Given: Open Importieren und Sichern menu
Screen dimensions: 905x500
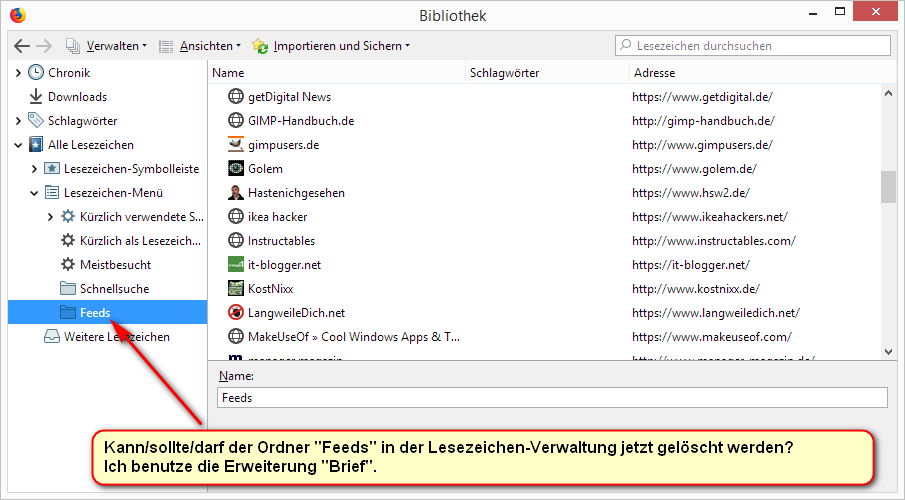Looking at the screenshot, I should click(x=342, y=46).
